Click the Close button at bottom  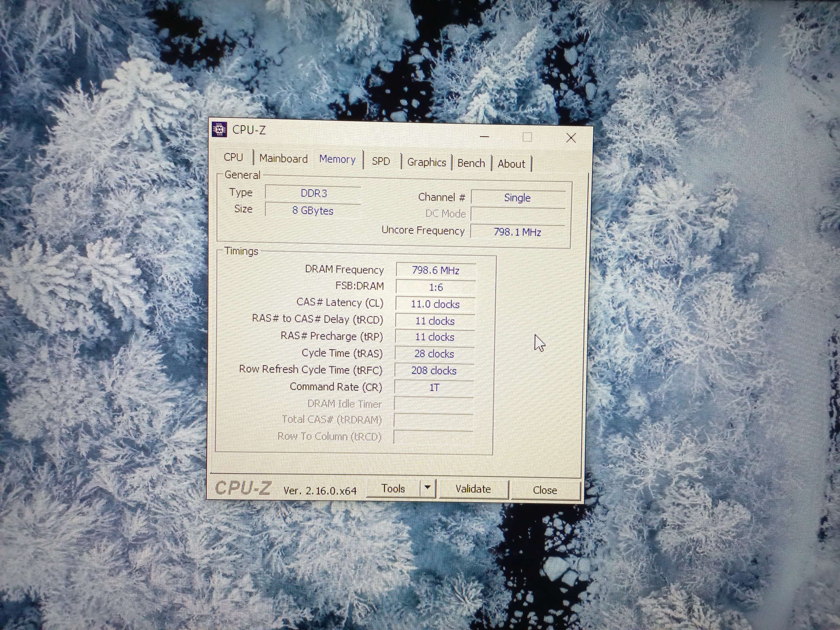(x=545, y=490)
